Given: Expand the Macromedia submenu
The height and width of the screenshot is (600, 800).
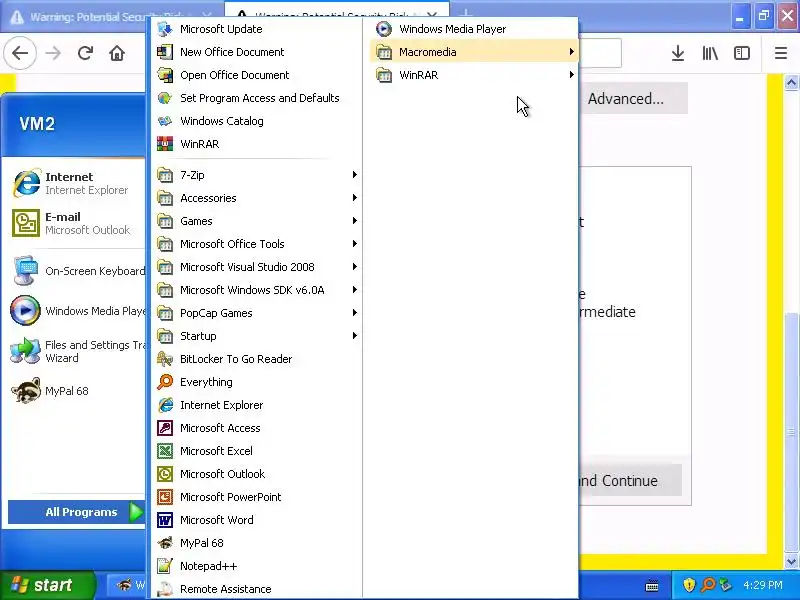Looking at the screenshot, I should (x=474, y=52).
